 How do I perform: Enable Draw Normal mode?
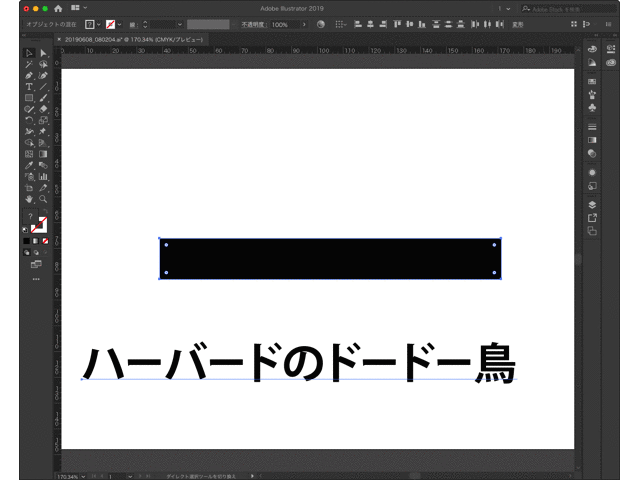(x=27, y=253)
